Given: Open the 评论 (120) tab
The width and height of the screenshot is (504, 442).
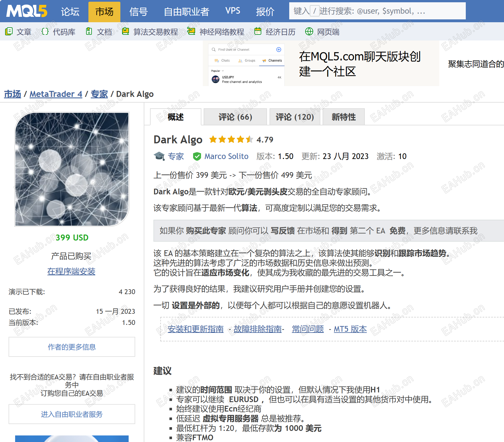Looking at the screenshot, I should pyautogui.click(x=295, y=117).
